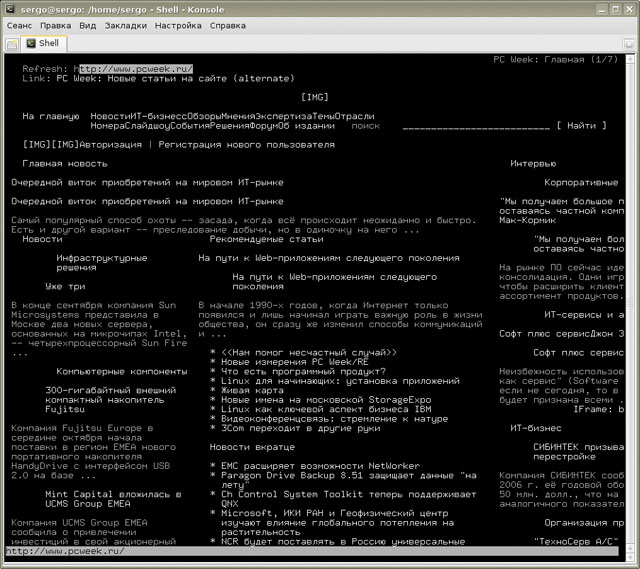This screenshot has width=640, height=569.
Task: Click the Главная новость heading
Action: [x=64, y=164]
